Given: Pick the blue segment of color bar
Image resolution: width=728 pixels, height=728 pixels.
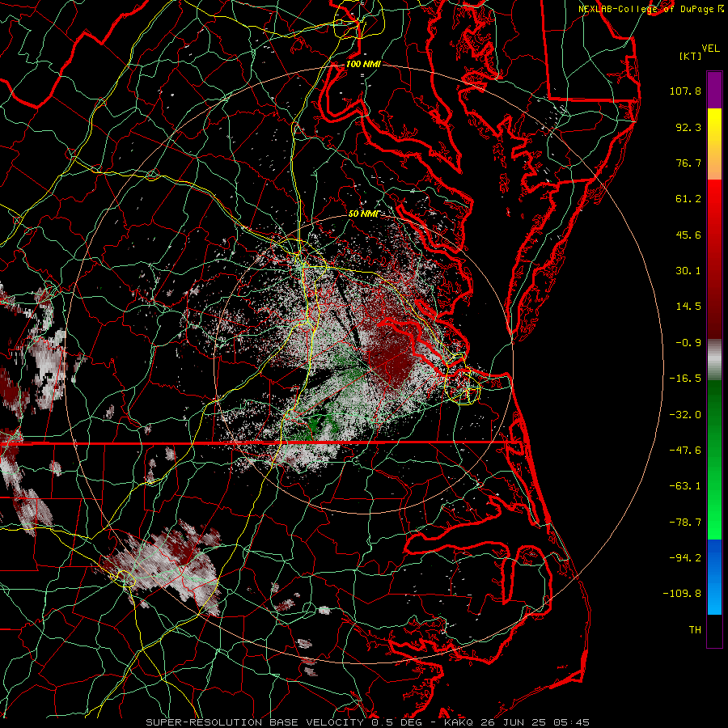Looking at the screenshot, I should (x=714, y=577).
